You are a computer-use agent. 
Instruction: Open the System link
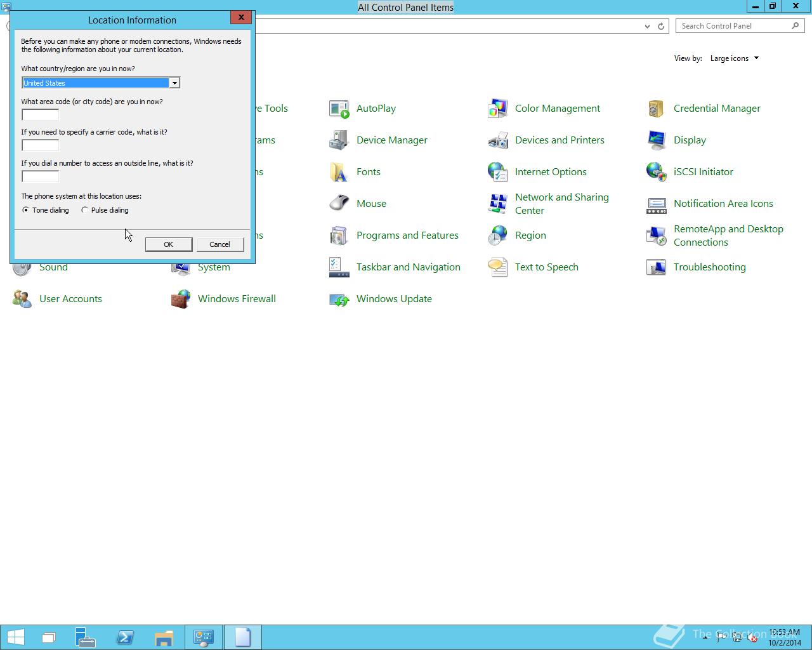tap(214, 267)
